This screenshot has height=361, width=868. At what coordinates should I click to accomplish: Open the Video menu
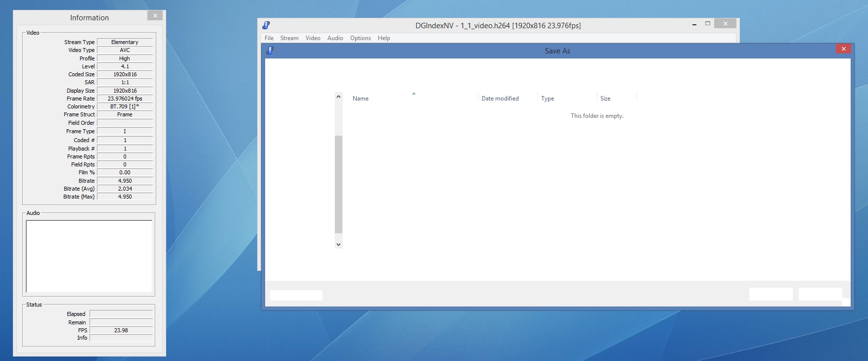pos(313,38)
